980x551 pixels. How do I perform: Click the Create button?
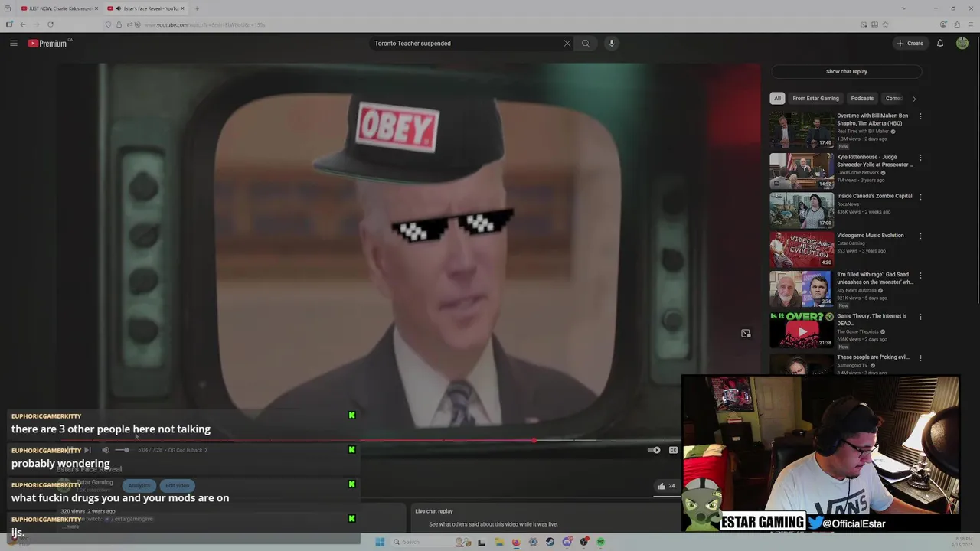pos(910,44)
